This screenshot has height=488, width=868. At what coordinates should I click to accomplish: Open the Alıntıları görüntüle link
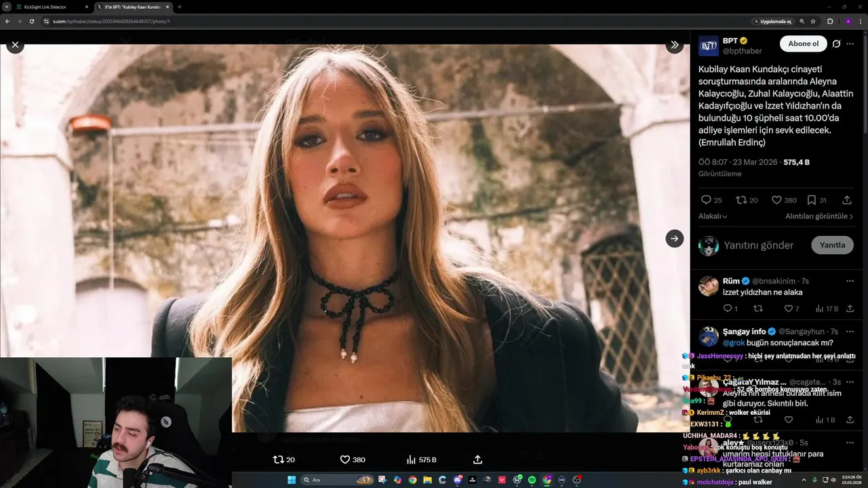(819, 216)
